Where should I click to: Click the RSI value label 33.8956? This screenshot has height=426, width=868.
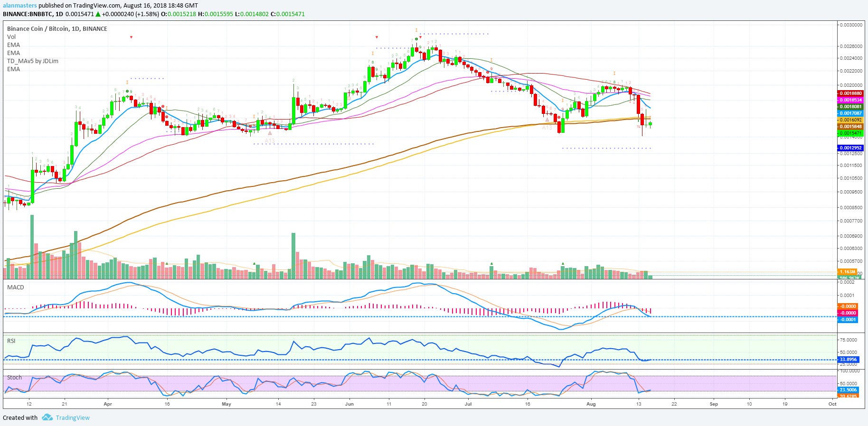click(849, 360)
